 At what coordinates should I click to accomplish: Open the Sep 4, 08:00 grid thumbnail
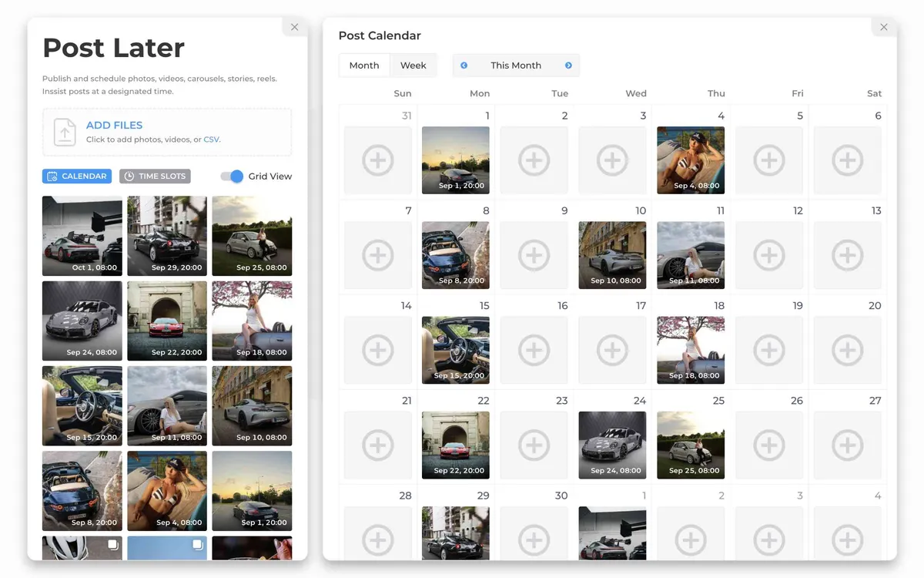[x=167, y=491]
